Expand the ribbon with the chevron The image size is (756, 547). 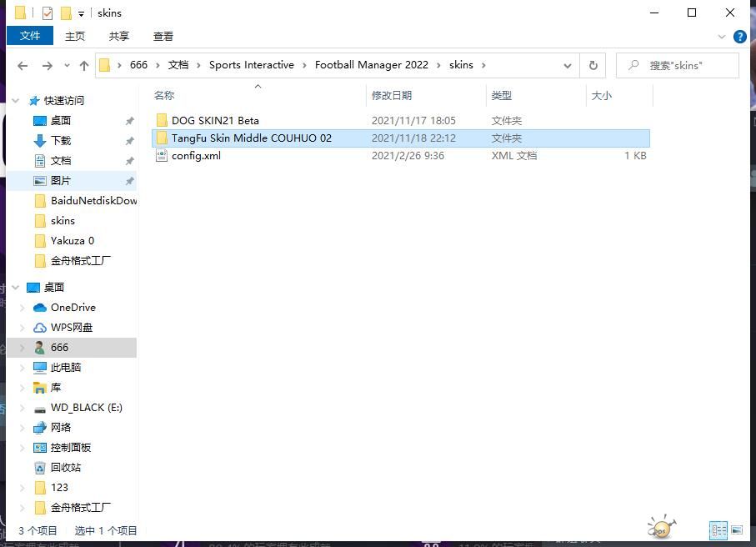click(x=722, y=37)
